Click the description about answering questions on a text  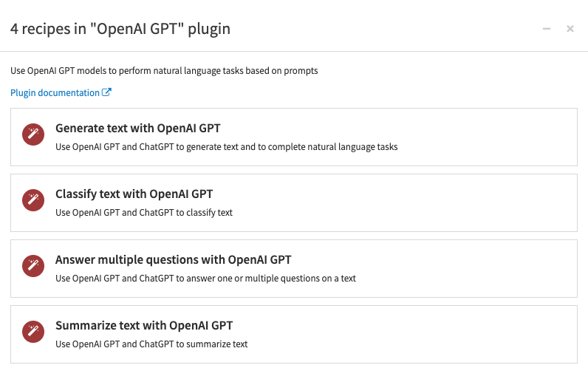tap(205, 279)
